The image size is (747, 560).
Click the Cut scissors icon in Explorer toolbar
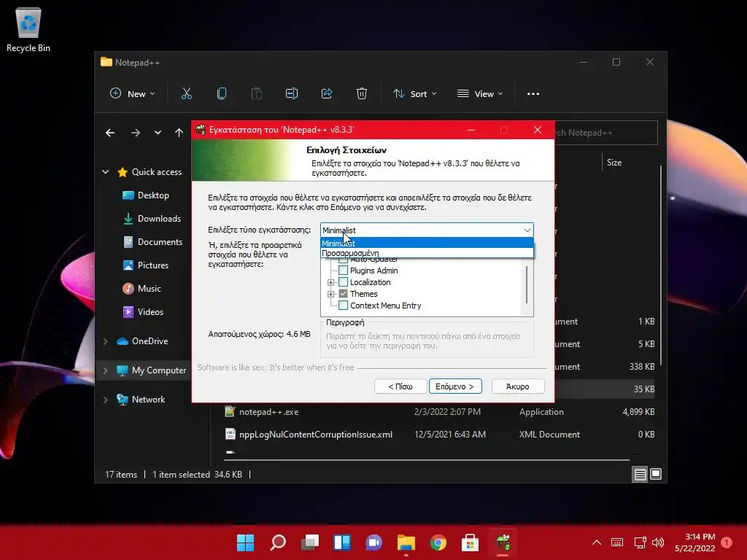click(x=187, y=94)
